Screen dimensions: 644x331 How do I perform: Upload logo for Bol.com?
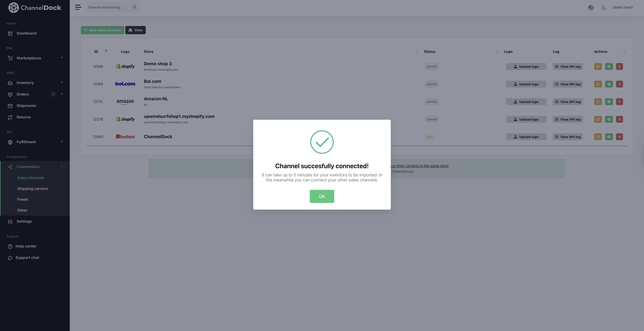click(526, 84)
